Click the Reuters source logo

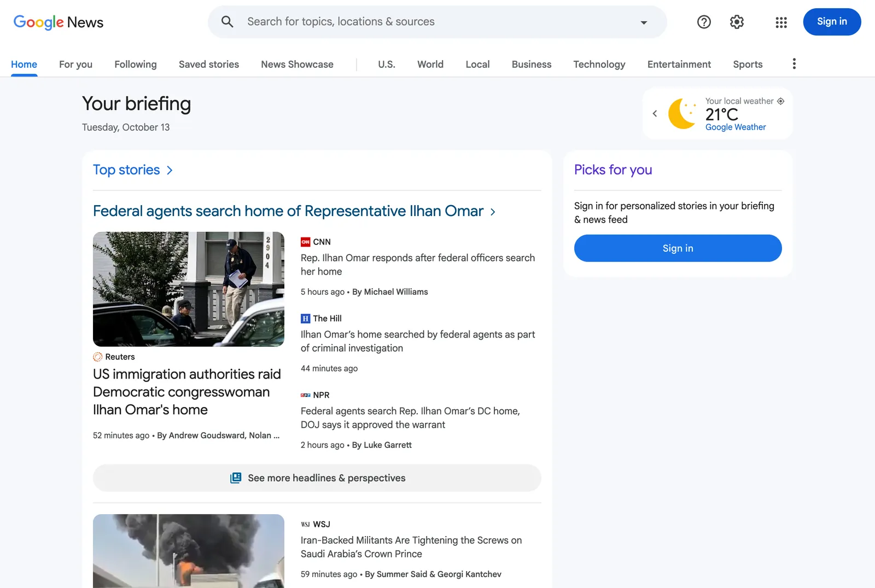coord(98,357)
